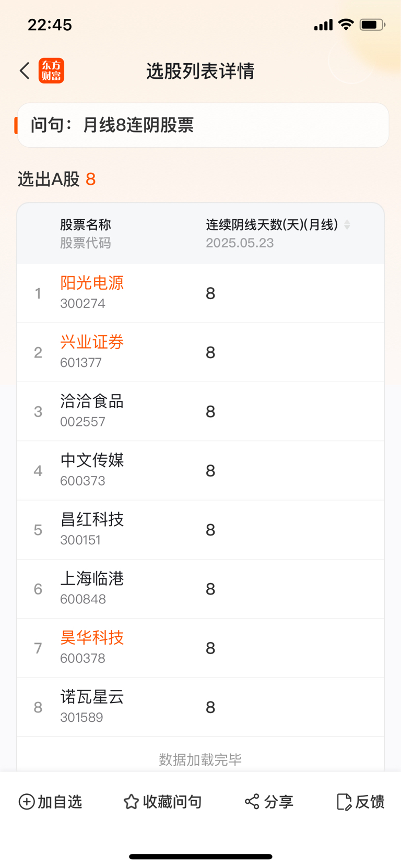The width and height of the screenshot is (401, 868).
Task: Click the 股票名称 column header
Action: [x=86, y=224]
